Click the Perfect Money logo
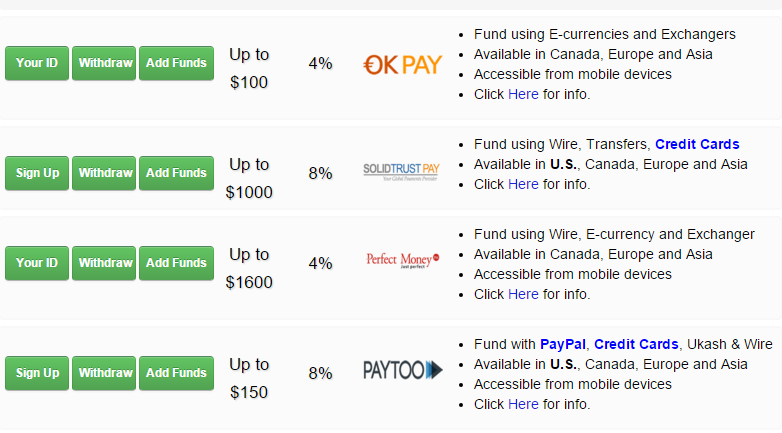Screen dimensions: 782x433 click(x=402, y=262)
